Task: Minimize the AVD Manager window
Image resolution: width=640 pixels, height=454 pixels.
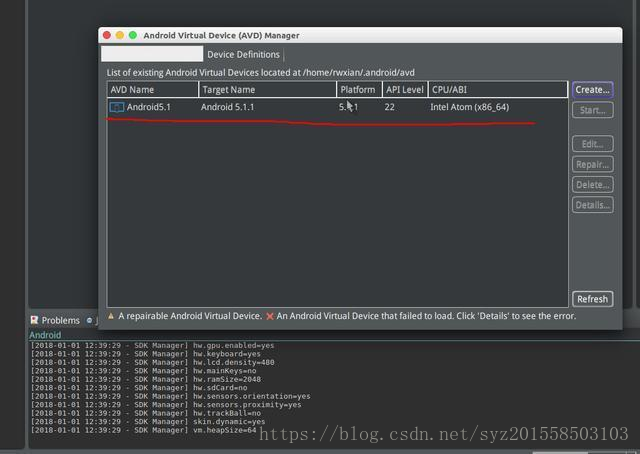Action: click(120, 36)
